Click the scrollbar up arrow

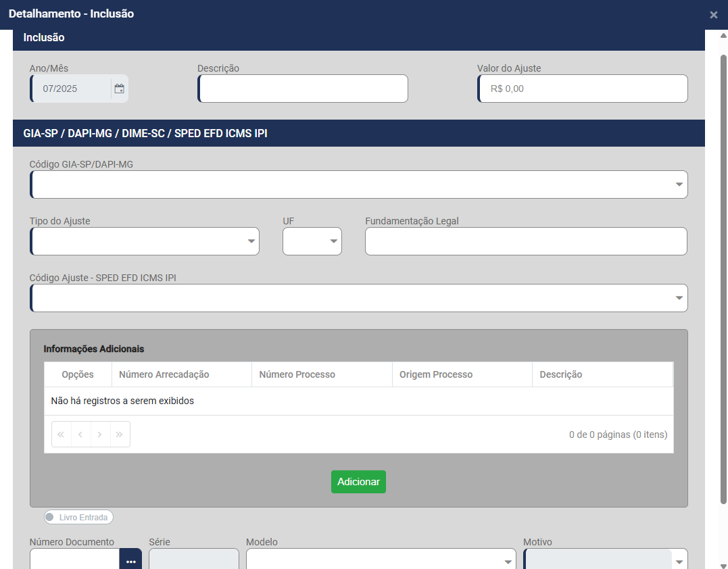pyautogui.click(x=723, y=35)
